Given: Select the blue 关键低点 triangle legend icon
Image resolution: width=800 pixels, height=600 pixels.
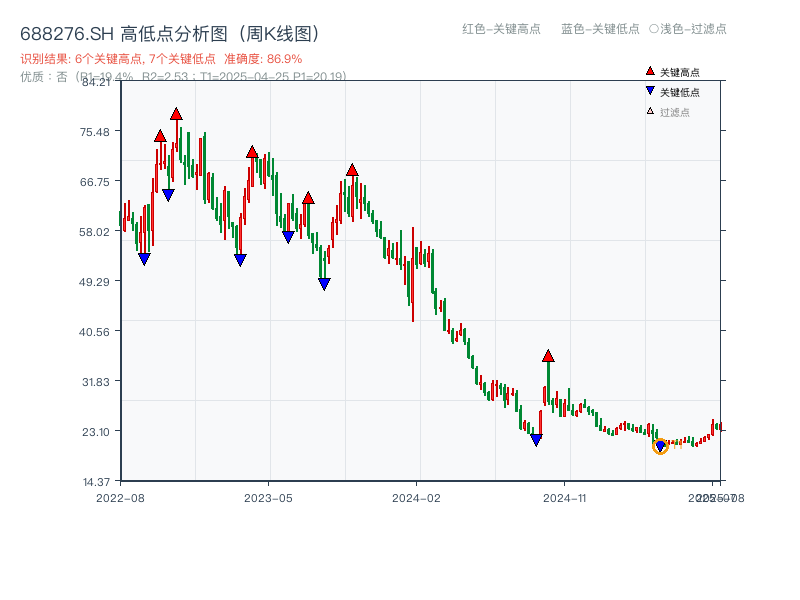Looking at the screenshot, I should 650,90.
